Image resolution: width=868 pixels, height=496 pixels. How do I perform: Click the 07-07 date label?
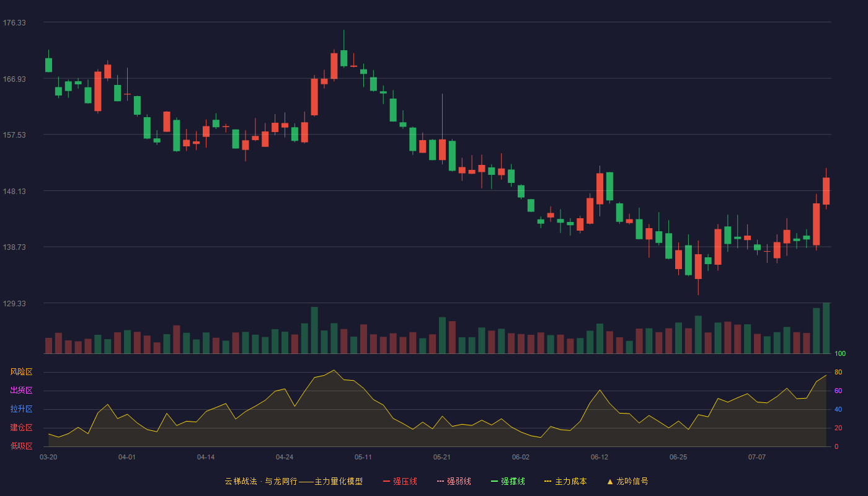point(757,457)
